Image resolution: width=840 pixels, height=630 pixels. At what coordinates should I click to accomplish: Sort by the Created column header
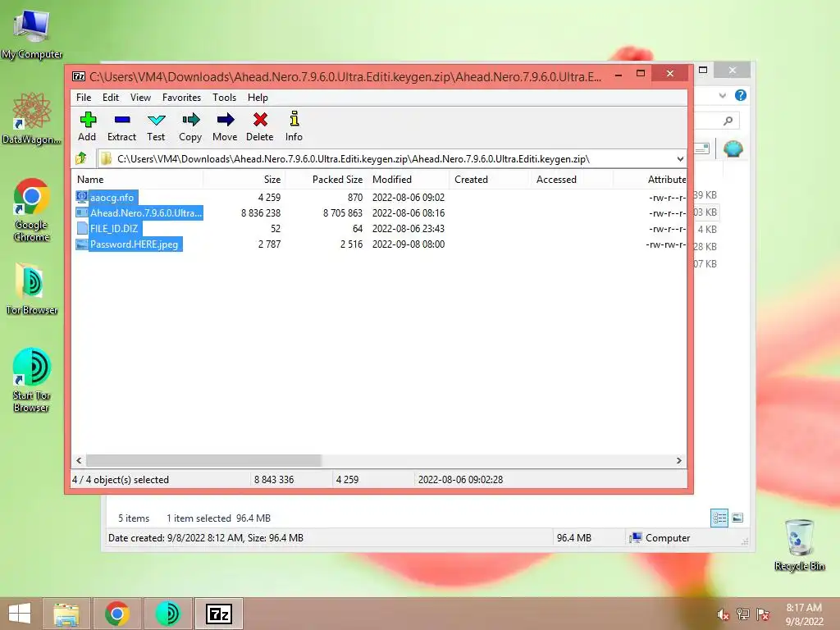[x=472, y=180]
